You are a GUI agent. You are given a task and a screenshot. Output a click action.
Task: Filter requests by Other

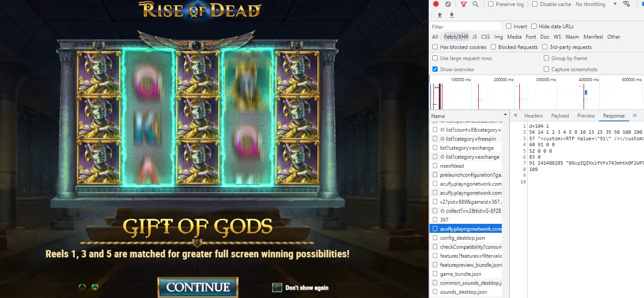click(x=614, y=36)
